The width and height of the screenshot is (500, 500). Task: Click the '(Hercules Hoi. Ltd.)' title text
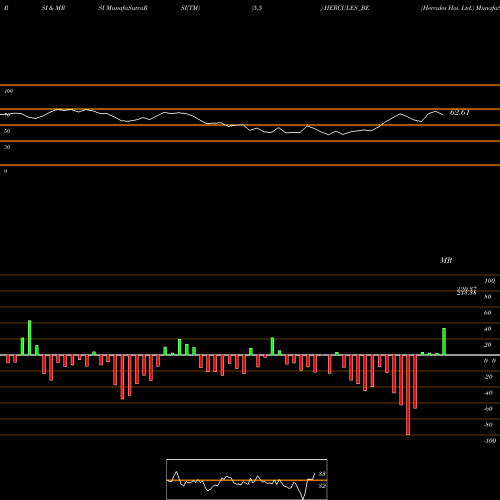(x=447, y=8)
